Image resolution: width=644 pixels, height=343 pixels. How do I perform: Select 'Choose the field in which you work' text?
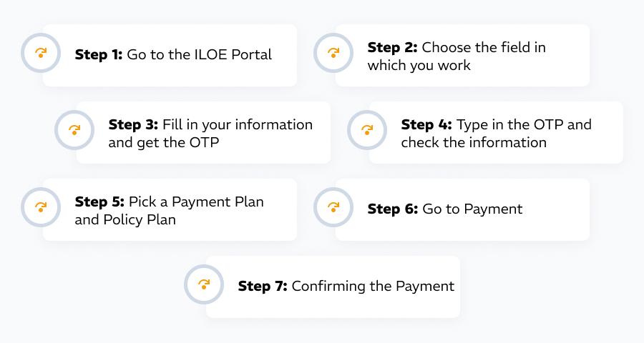point(456,56)
